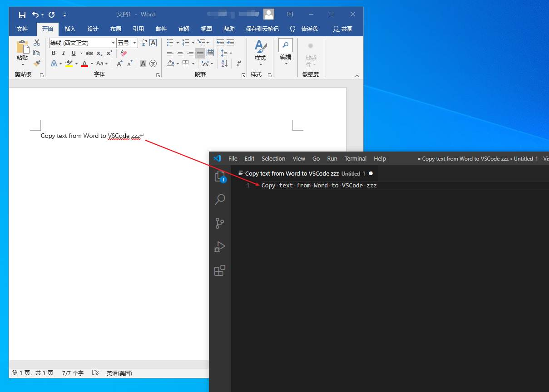The height and width of the screenshot is (392, 549).
Task: Click the phonetic guide wén icon
Action: (x=143, y=43)
